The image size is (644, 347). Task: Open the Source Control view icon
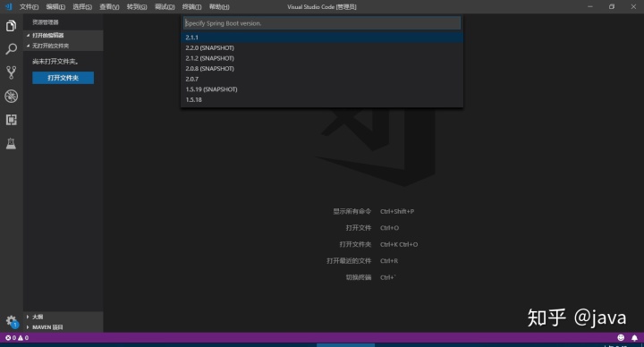pyautogui.click(x=11, y=72)
